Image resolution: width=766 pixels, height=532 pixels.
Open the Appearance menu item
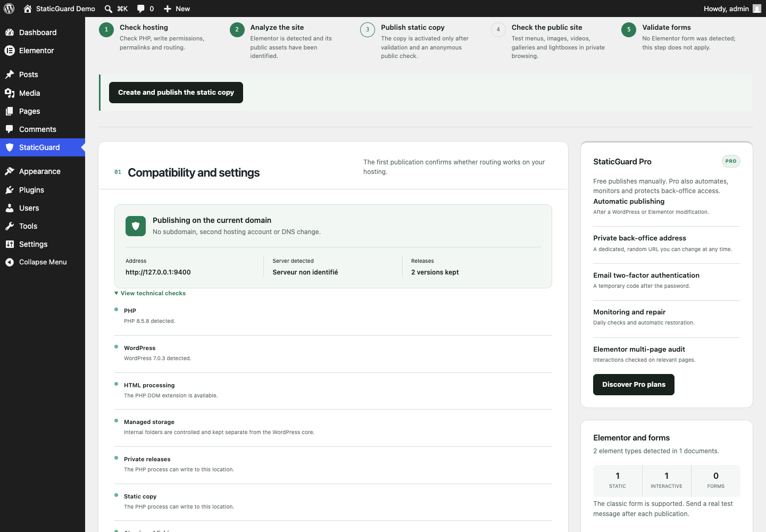pos(43,171)
